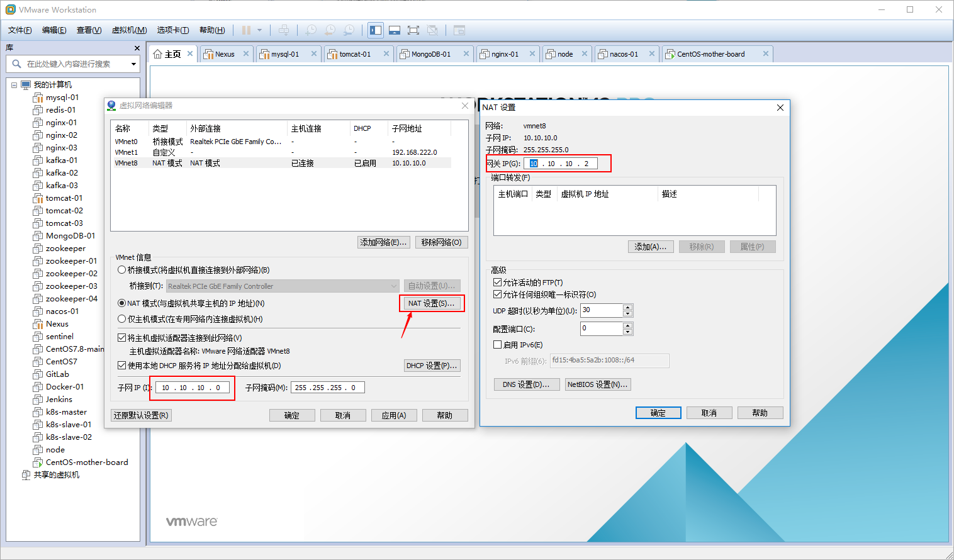Viewport: 954px width, 560px height.
Task: Toggle 使用本地 DHCP 服务 checkbox
Action: (x=122, y=366)
